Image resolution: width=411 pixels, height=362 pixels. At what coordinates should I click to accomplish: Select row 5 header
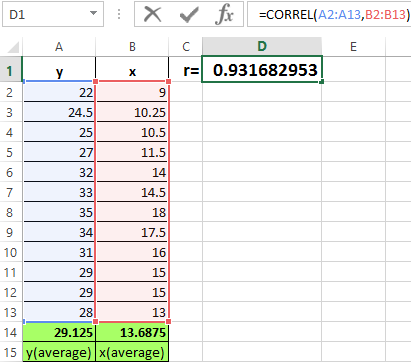tap(11, 152)
